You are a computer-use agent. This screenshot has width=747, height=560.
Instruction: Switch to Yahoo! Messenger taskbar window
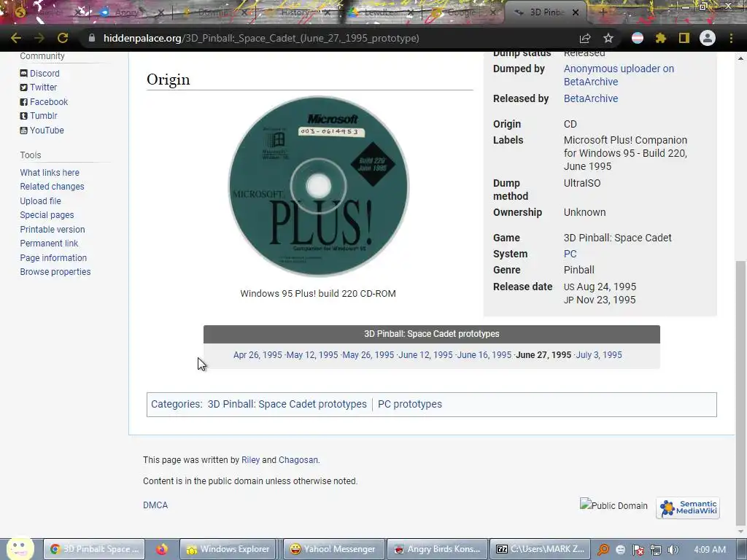click(x=333, y=549)
